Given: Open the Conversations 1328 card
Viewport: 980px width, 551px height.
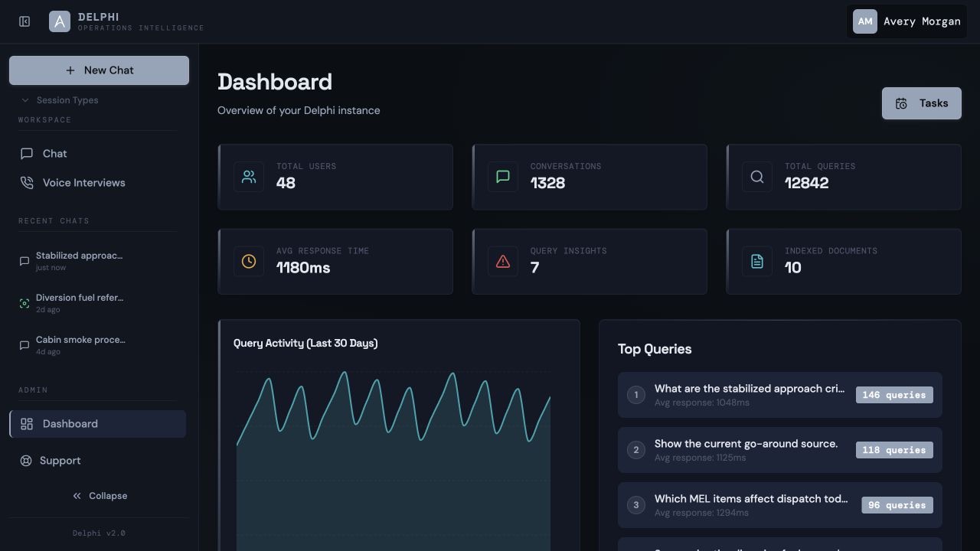Looking at the screenshot, I should tap(590, 177).
